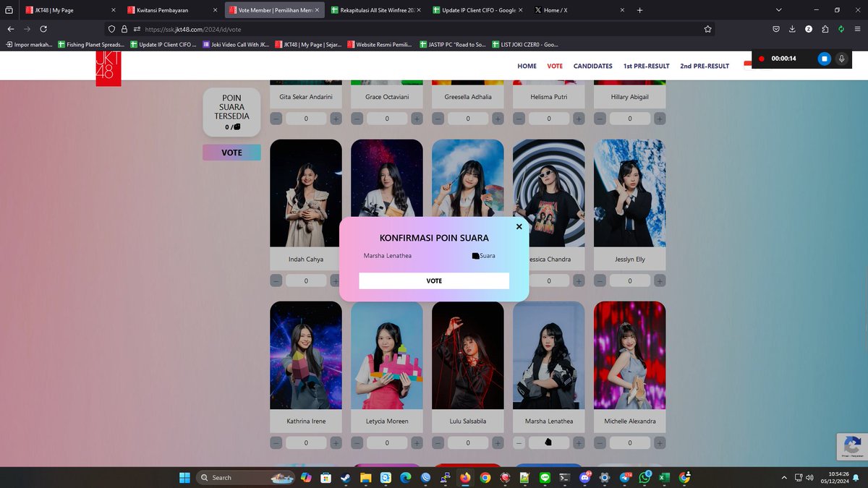Open LINE from the taskbar
This screenshot has height=488, width=868.
click(x=545, y=478)
